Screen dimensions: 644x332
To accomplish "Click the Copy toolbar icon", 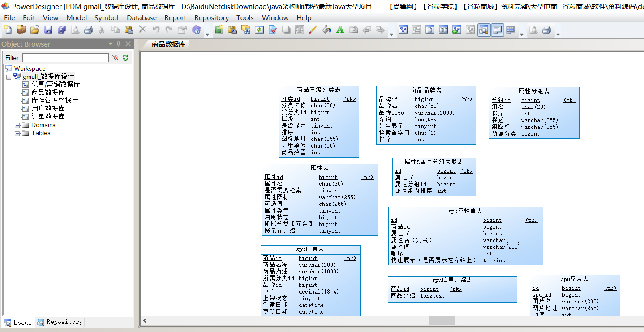I will pos(115,30).
